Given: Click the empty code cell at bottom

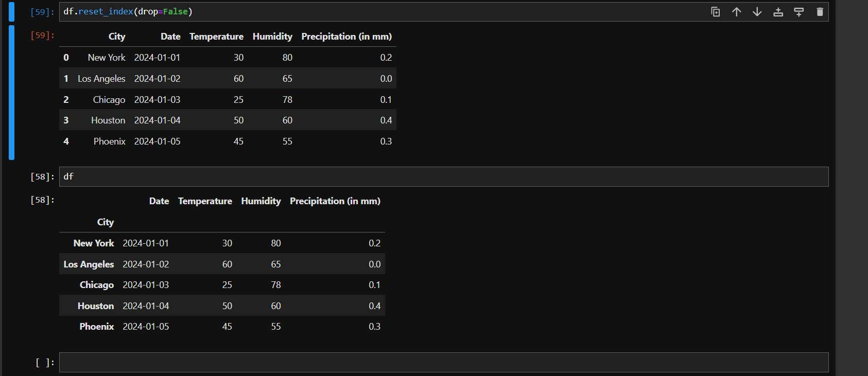Looking at the screenshot, I should point(444,362).
